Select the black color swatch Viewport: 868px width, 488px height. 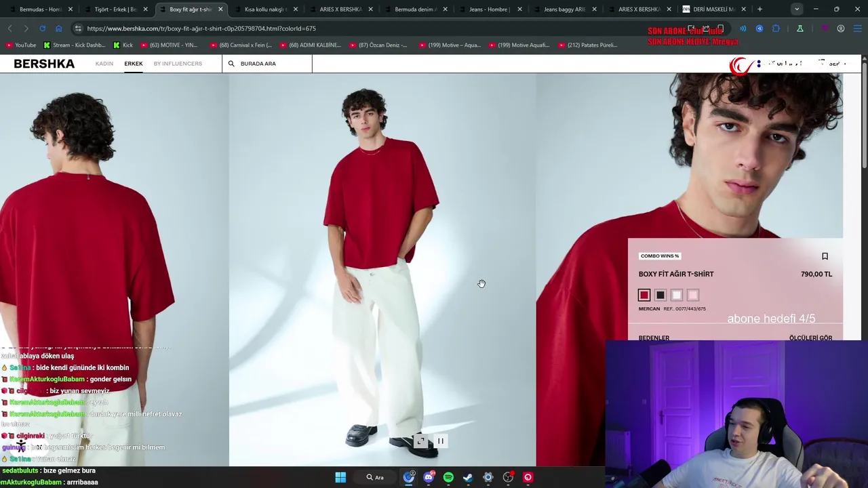(660, 295)
